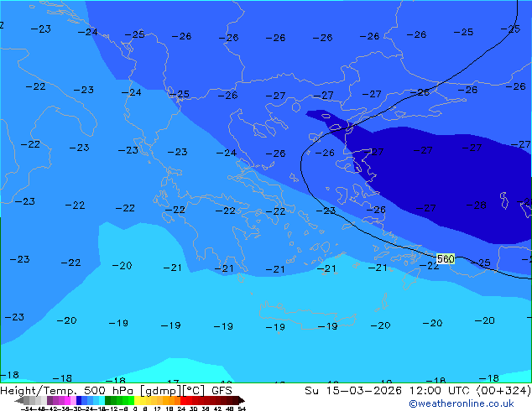Pick the yellow legend swatch at 0
The width and height of the screenshot is (532, 411).
[x=137, y=400]
